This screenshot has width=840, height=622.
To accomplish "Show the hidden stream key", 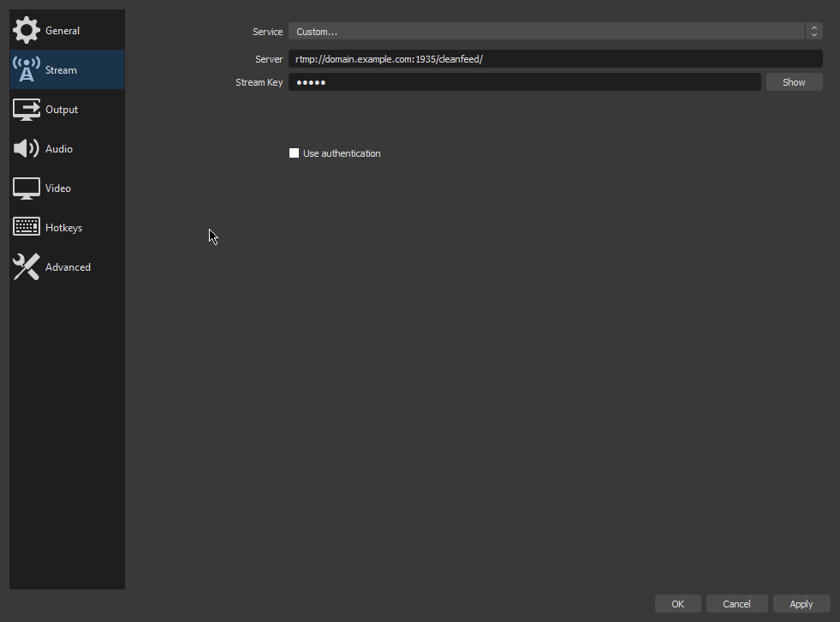I will pos(793,81).
